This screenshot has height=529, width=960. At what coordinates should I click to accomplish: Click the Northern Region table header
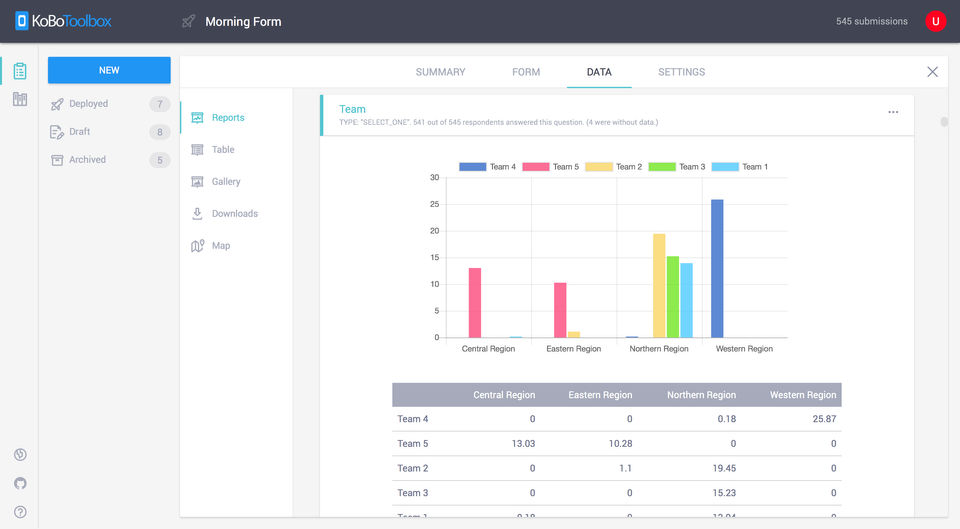pyautogui.click(x=701, y=395)
